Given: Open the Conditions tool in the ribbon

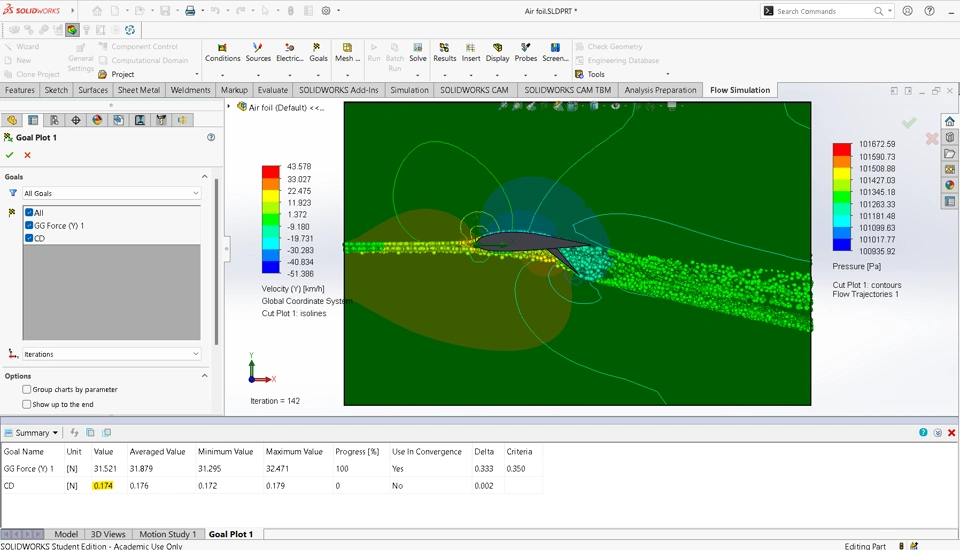Looking at the screenshot, I should tap(222, 52).
